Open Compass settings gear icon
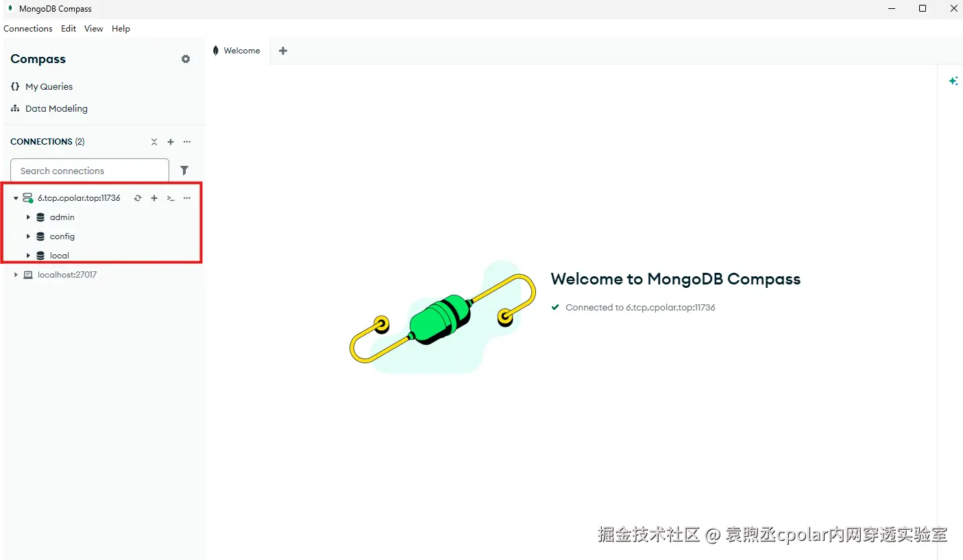 (186, 59)
